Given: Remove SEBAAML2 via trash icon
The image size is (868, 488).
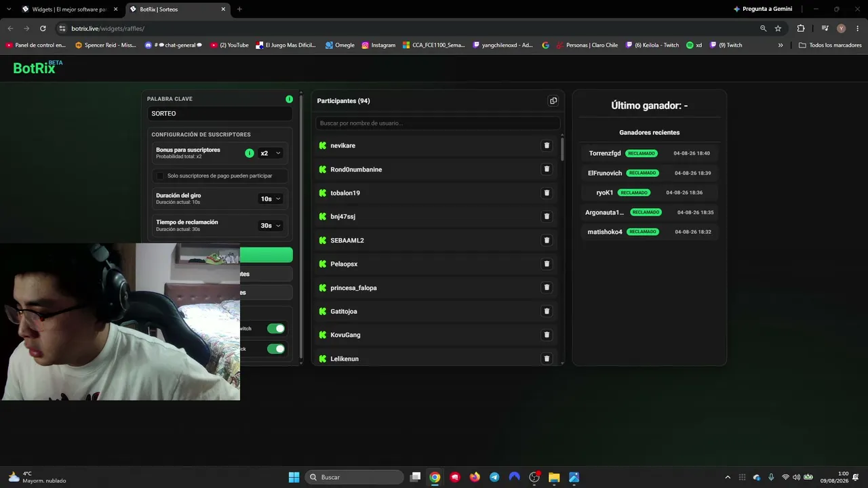Looking at the screenshot, I should tap(547, 240).
